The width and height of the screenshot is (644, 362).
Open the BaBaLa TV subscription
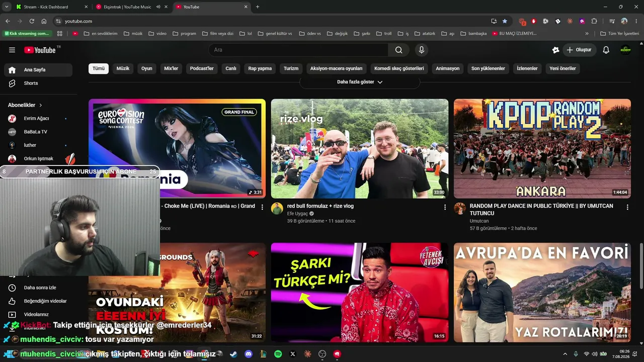pyautogui.click(x=38, y=132)
